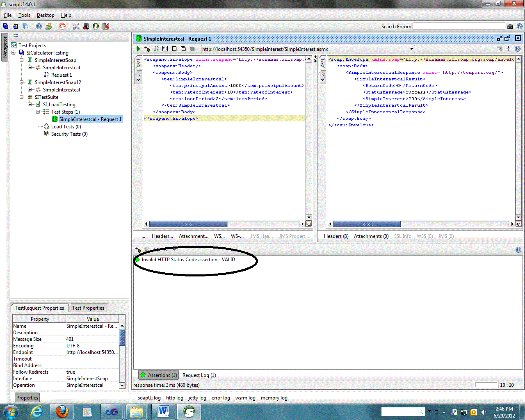Open the Help menu

point(66,15)
